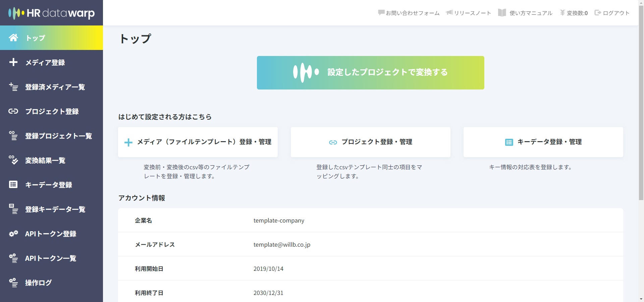This screenshot has width=644, height=302.
Task: Click the 企業名 label
Action: (x=143, y=221)
